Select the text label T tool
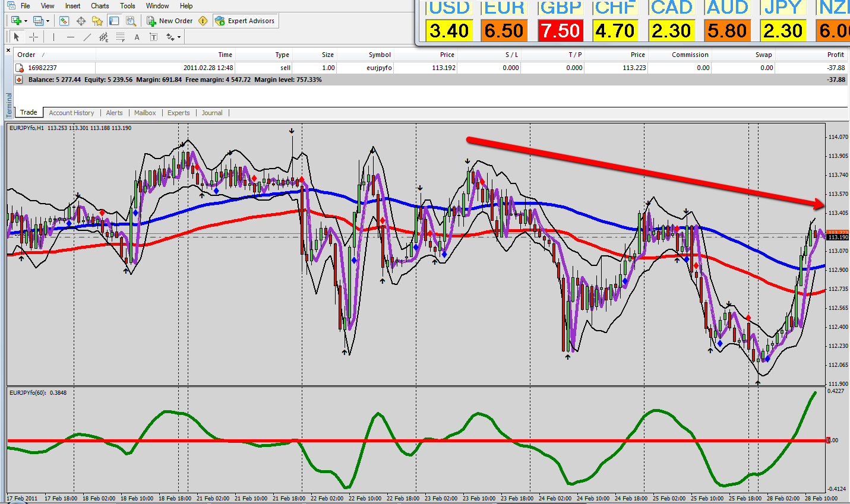The width and height of the screenshot is (850, 504). click(x=153, y=37)
